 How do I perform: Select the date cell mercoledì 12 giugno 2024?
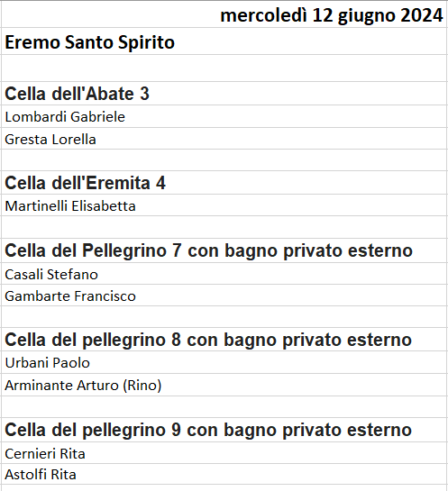click(x=224, y=14)
